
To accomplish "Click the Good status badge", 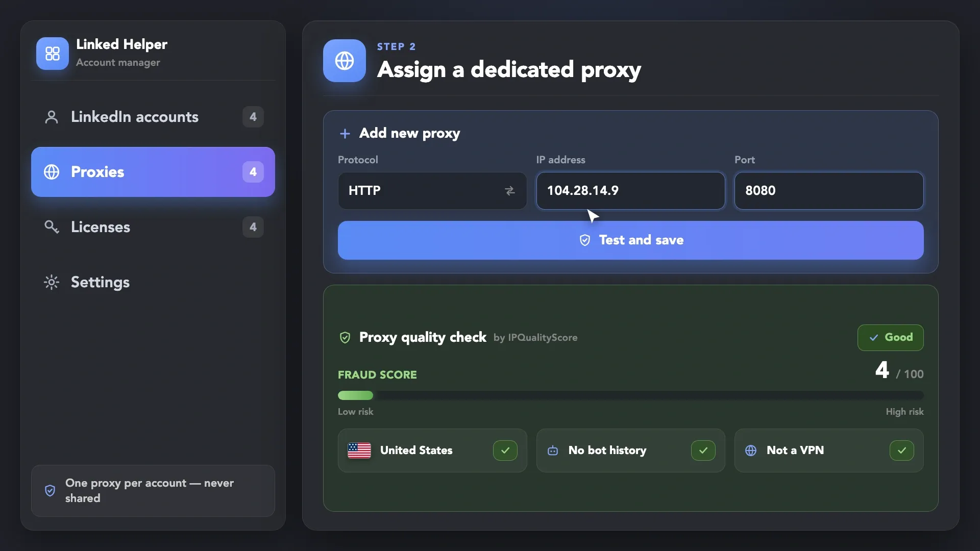I will (x=891, y=338).
